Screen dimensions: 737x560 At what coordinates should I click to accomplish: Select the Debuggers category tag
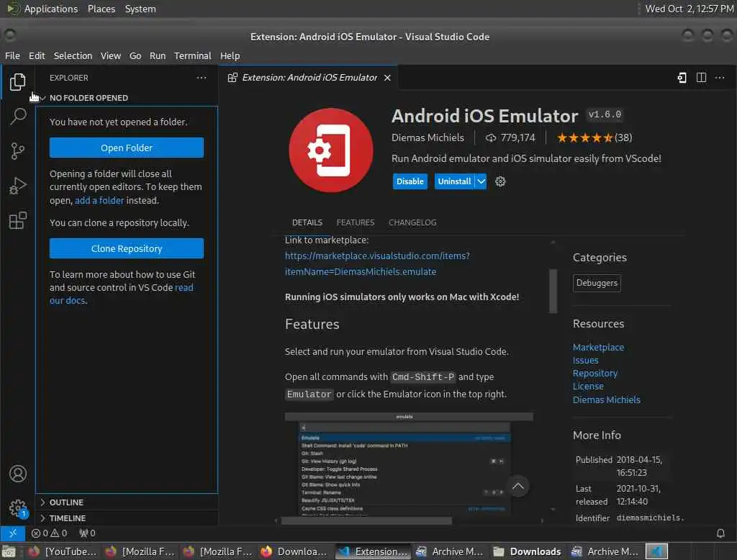(x=597, y=283)
